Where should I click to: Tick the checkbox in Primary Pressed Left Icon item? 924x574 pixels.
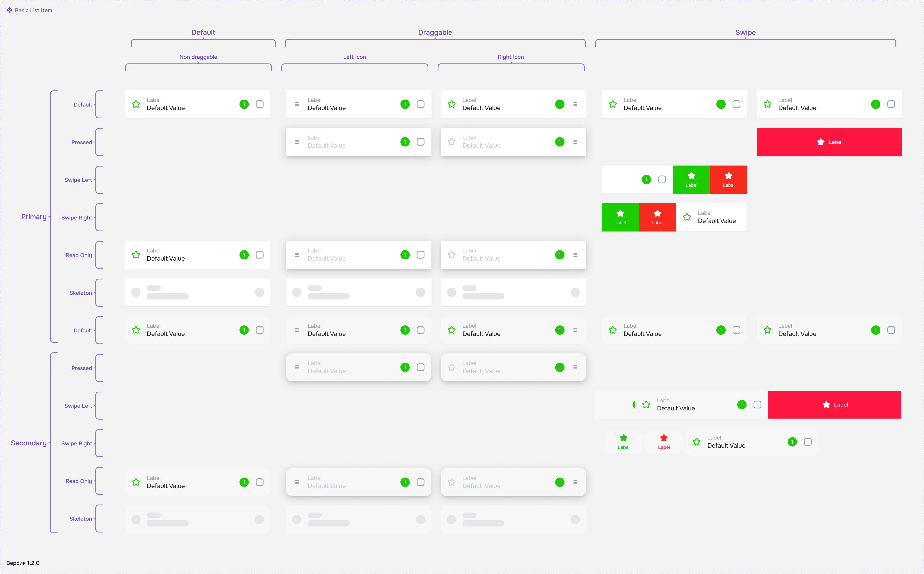click(420, 142)
